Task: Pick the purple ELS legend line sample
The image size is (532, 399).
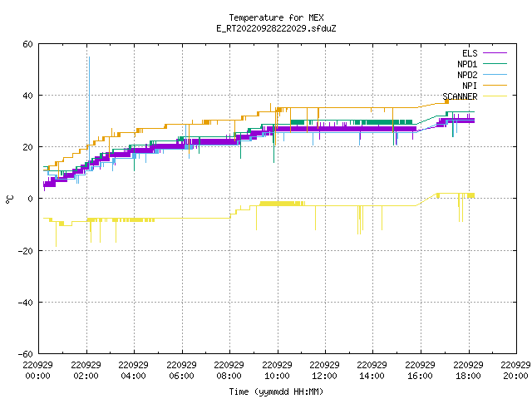Action: [x=495, y=53]
